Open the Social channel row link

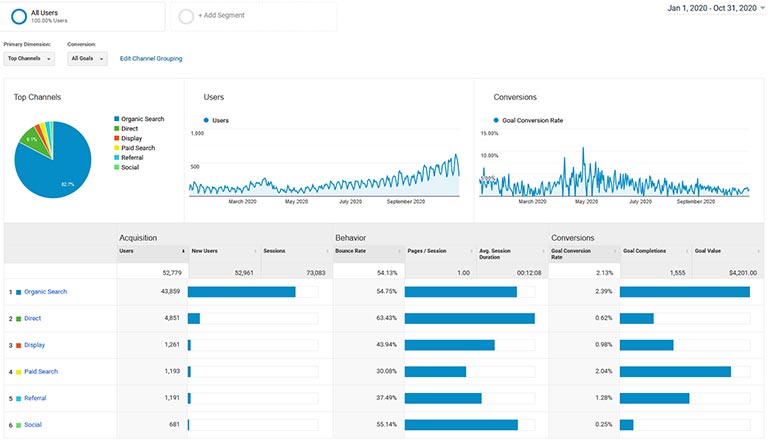pyautogui.click(x=33, y=425)
